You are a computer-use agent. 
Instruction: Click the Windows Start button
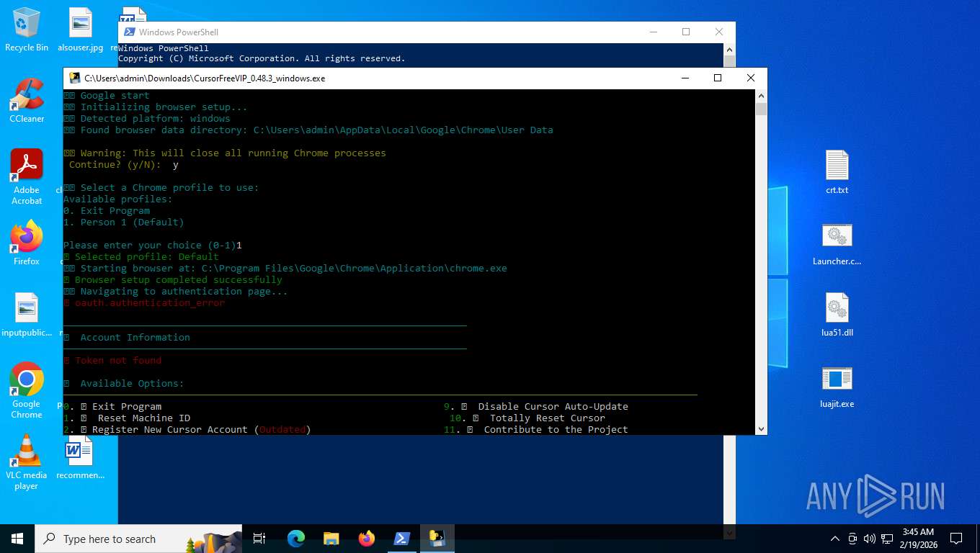coord(17,539)
